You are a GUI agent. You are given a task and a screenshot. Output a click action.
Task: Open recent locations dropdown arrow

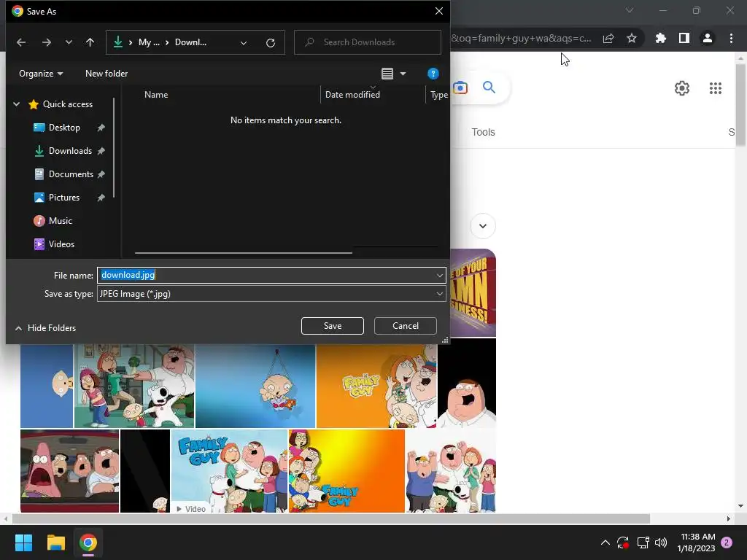(x=69, y=42)
